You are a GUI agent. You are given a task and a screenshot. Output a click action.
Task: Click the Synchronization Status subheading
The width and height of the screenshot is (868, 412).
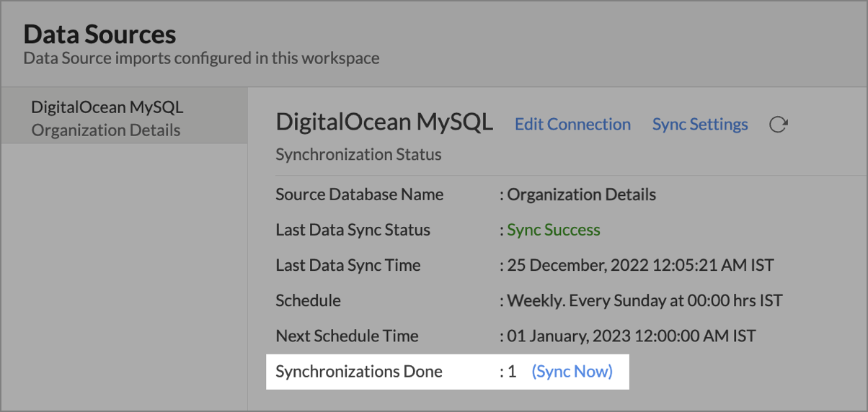pyautogui.click(x=358, y=154)
